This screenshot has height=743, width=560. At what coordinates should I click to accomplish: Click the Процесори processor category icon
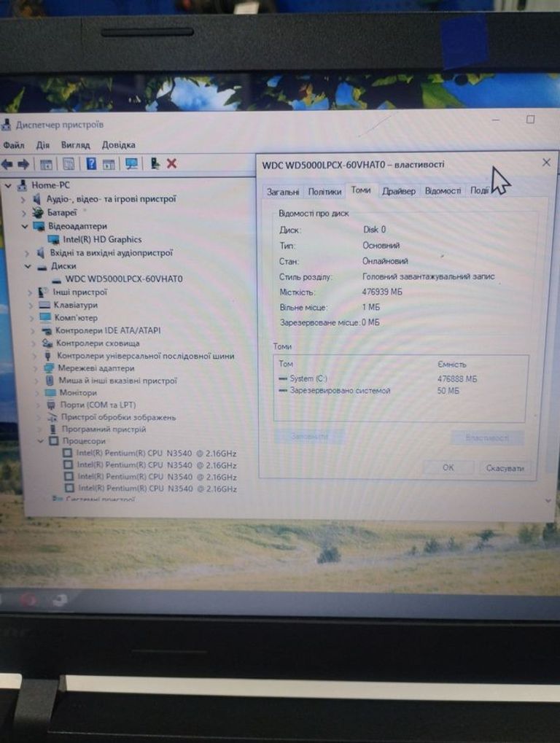tap(53, 441)
